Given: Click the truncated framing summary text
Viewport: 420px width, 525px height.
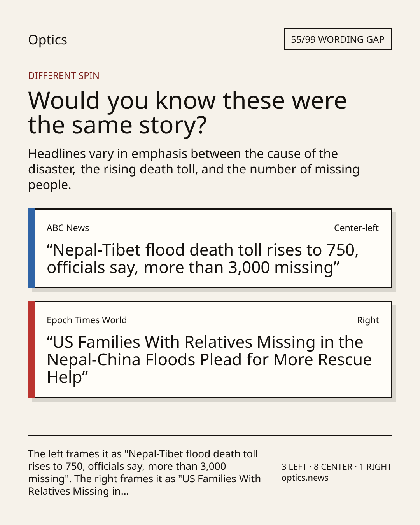Looking at the screenshot, I should [144, 472].
